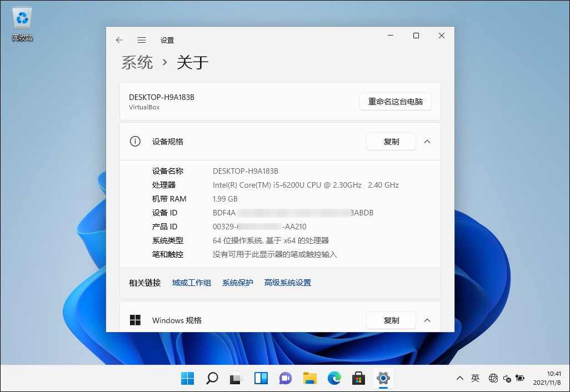Copy Windows specifications with 复制
Image resolution: width=570 pixels, height=392 pixels.
391,320
